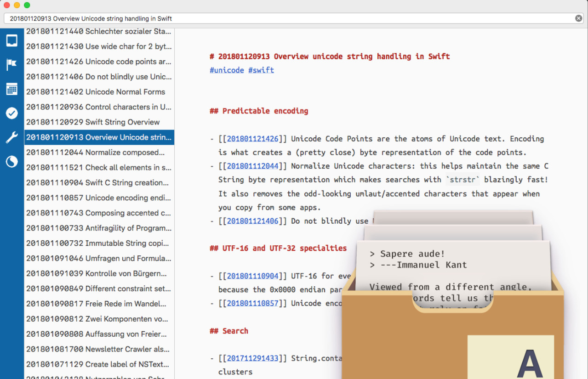Select note "201801120936 Control characters in U..."
588x379 pixels.
[99, 107]
